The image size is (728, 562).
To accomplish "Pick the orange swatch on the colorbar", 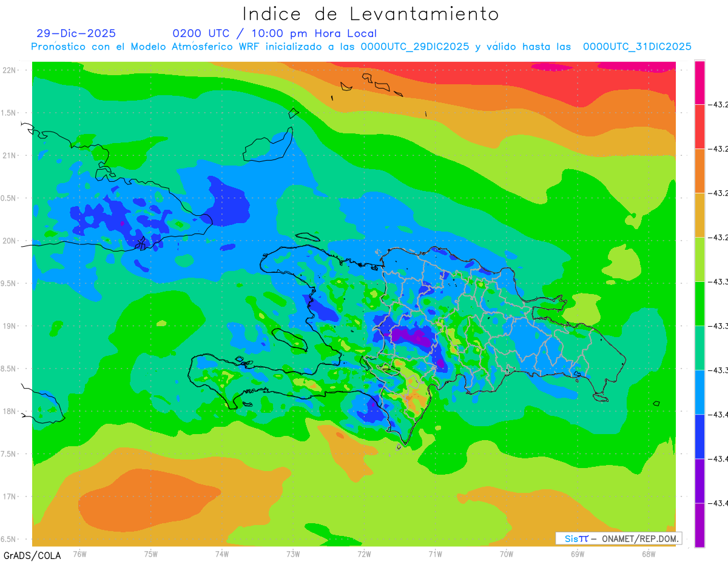I will point(699,170).
